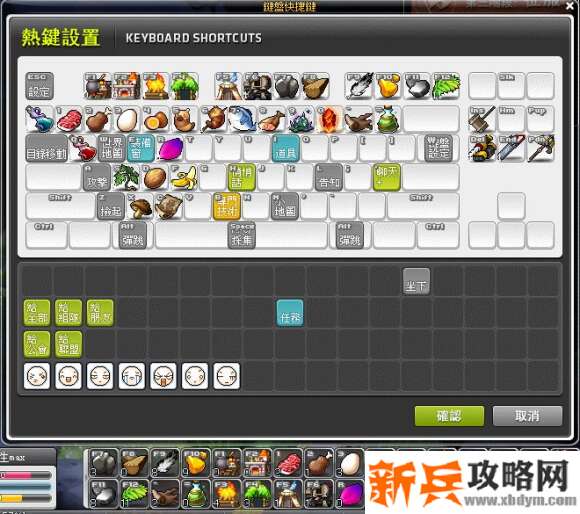The width and height of the screenshot is (580, 514).
Task: Select the F10 yellow ore icon on keyboard
Action: point(388,86)
